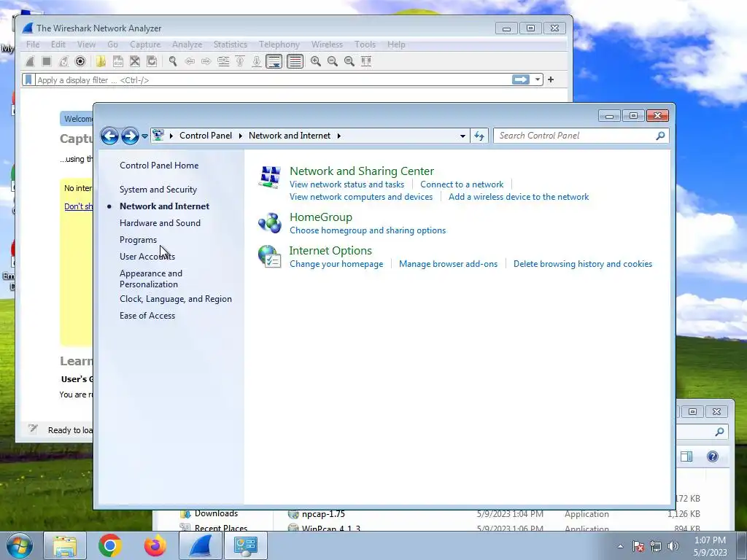The height and width of the screenshot is (560, 747).
Task: Open the Wireshark Capture menu
Action: click(x=145, y=44)
